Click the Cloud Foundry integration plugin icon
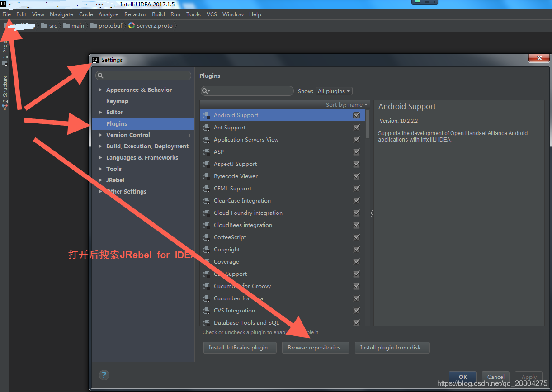 coord(206,213)
